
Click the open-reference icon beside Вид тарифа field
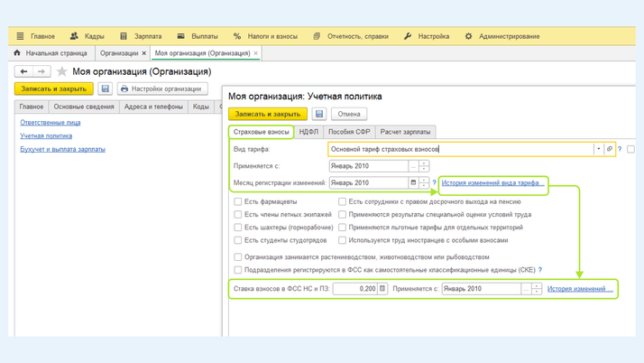click(610, 149)
